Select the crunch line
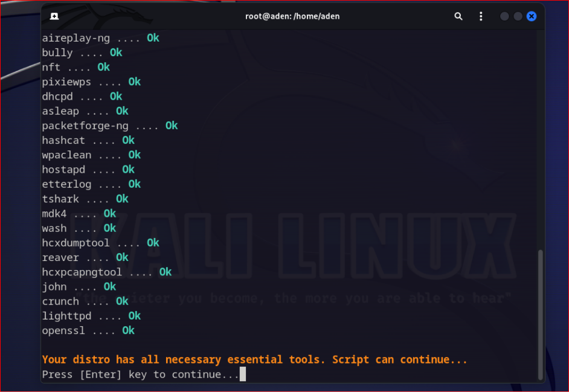The height and width of the screenshot is (392, 569). (85, 301)
